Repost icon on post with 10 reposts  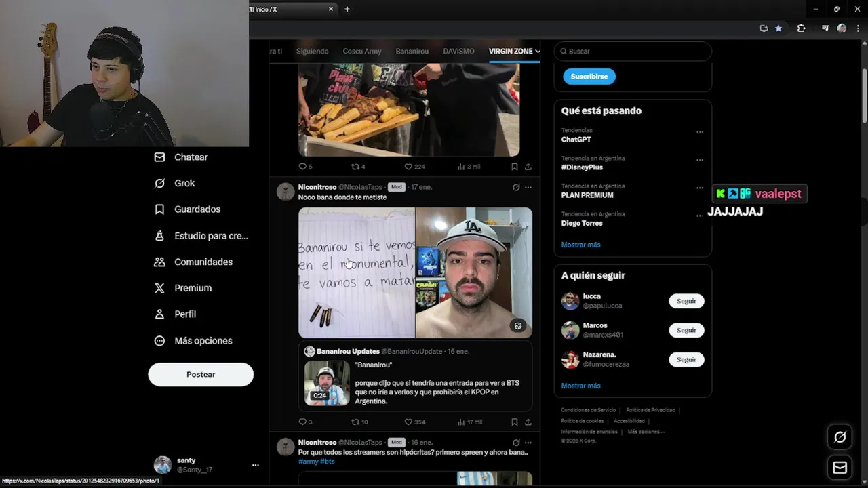click(355, 422)
